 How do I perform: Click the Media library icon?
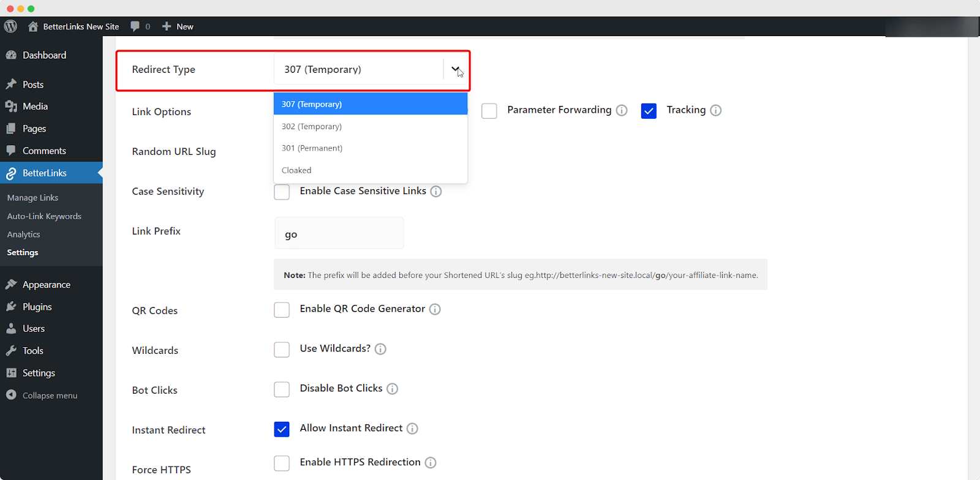(x=11, y=107)
